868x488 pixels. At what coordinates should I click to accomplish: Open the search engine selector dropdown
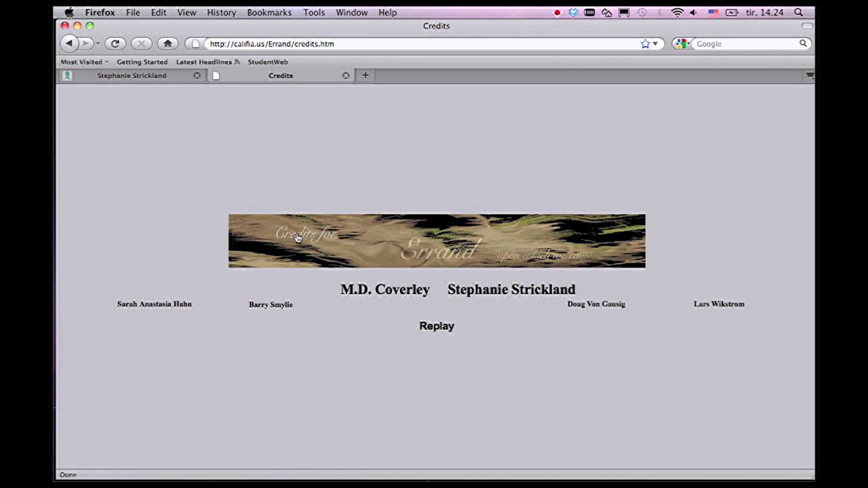(682, 44)
